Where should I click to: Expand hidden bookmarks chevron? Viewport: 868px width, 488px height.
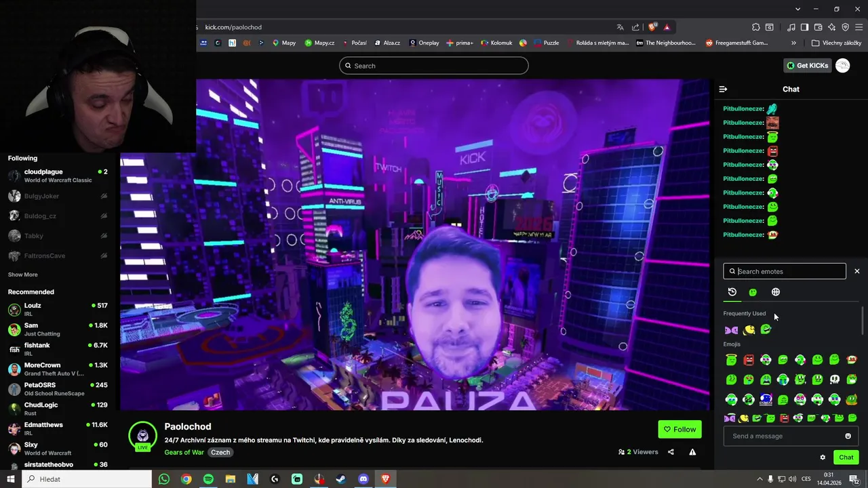(x=793, y=43)
